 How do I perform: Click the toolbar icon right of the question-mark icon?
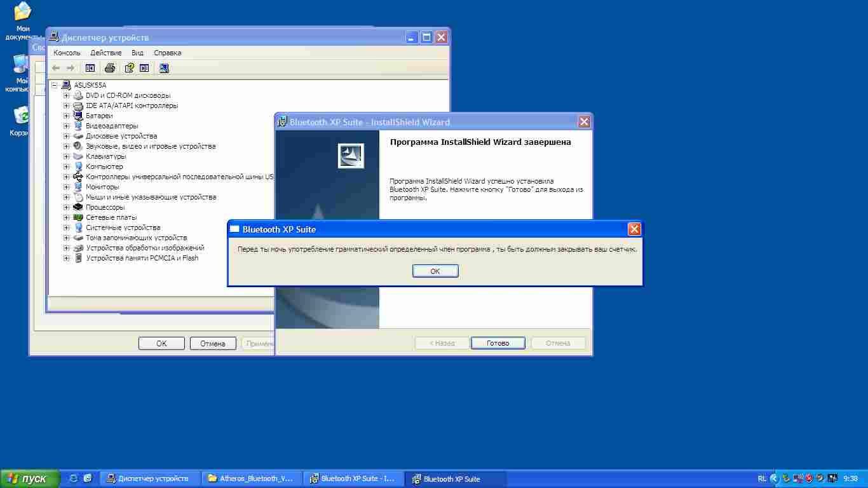[x=144, y=68]
